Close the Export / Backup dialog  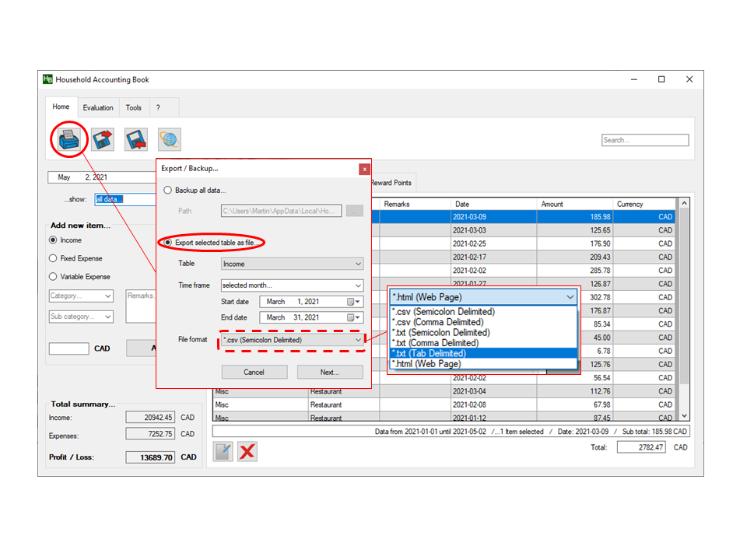click(363, 169)
